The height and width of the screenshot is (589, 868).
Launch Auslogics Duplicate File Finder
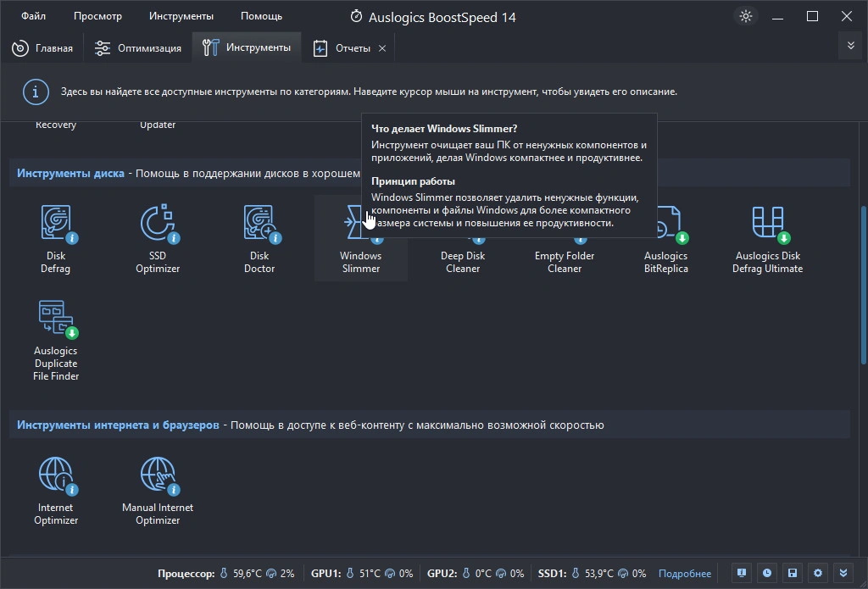[56, 339]
